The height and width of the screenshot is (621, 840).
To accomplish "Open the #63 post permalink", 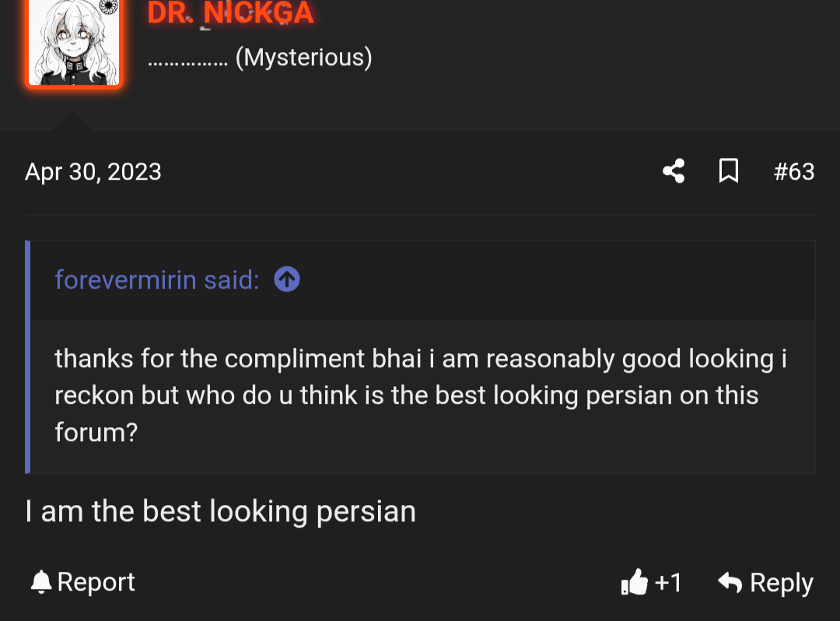I will pyautogui.click(x=794, y=171).
